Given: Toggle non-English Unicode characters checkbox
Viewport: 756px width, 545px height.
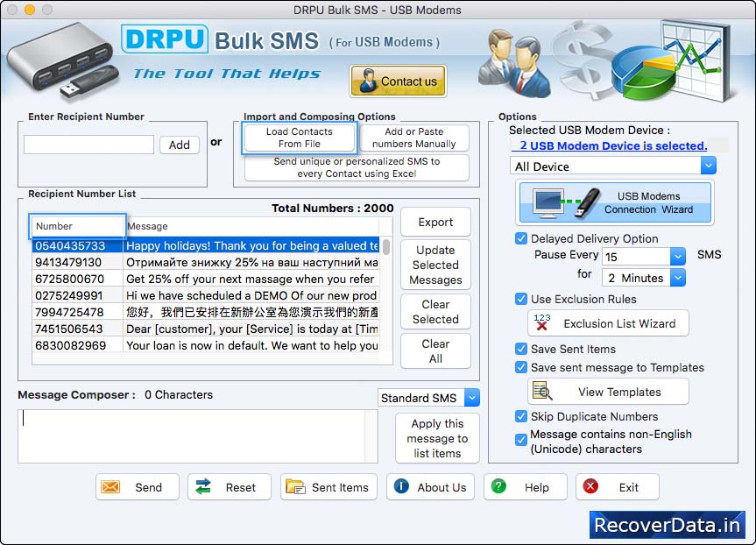Looking at the screenshot, I should pyautogui.click(x=521, y=440).
